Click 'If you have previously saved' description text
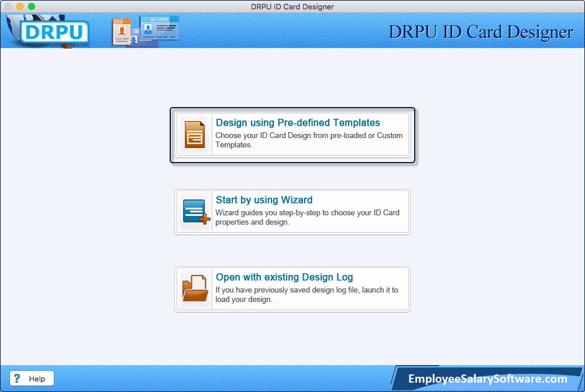585x392 pixels. 307,294
